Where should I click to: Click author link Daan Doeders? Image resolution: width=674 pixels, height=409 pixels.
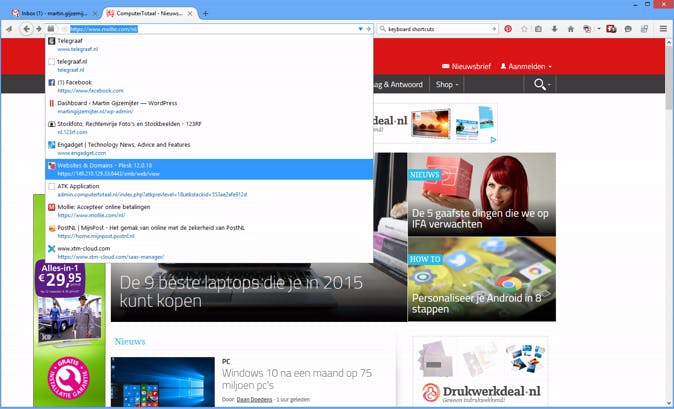254,399
